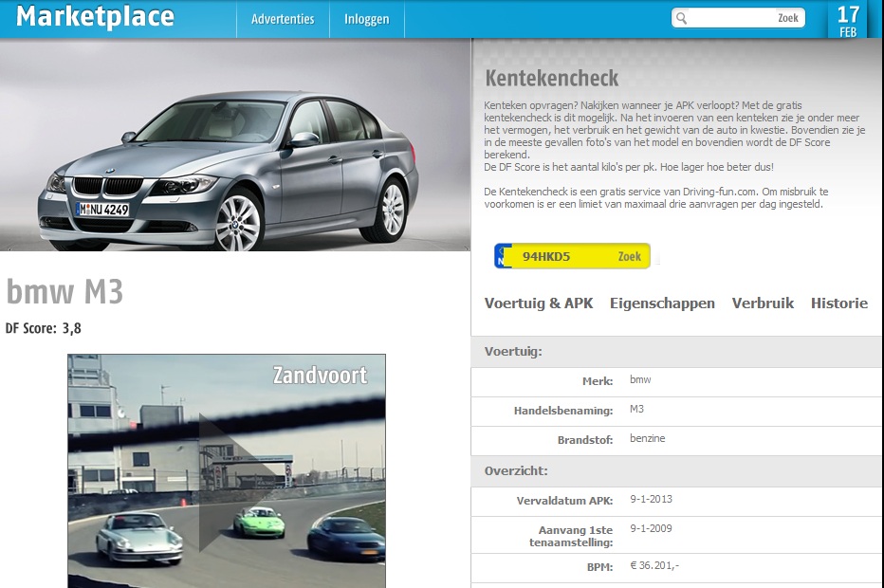
Task: Click the 'Voertuig:' section header
Action: coord(513,352)
